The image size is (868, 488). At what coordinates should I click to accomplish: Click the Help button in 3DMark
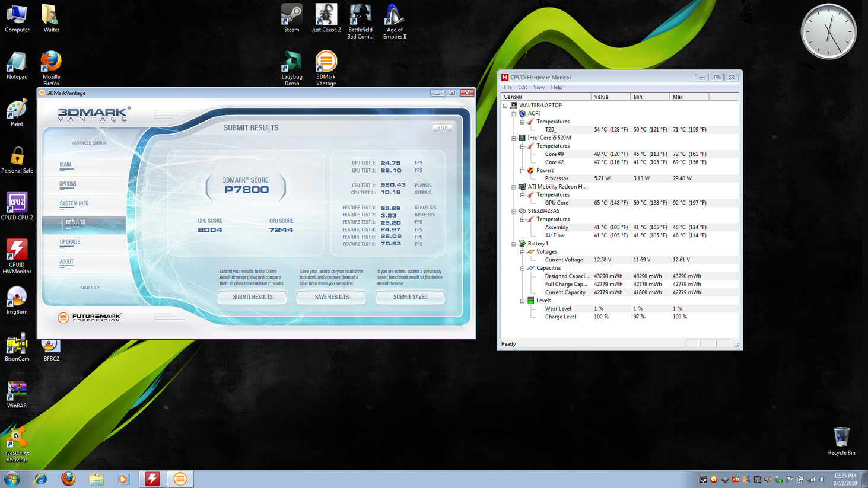point(443,127)
